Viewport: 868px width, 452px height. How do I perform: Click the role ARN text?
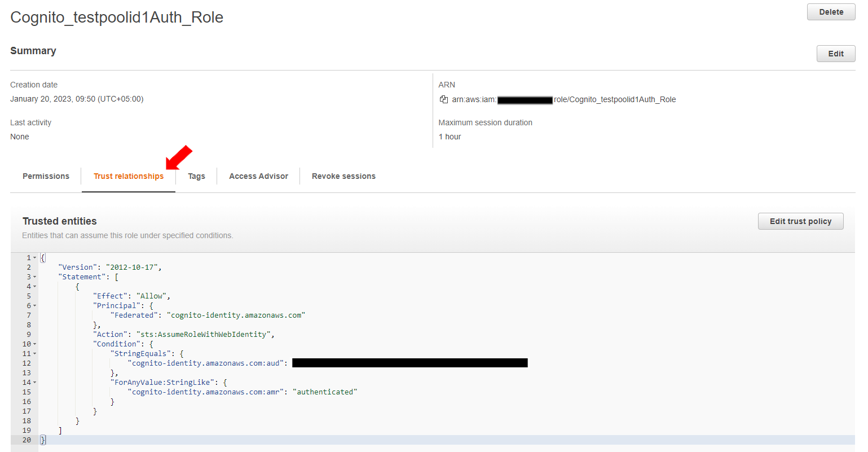pos(614,99)
